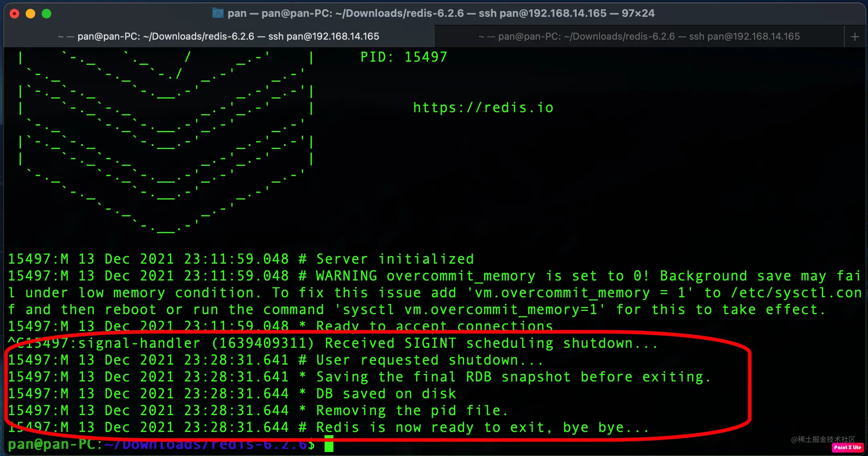Click the window title text in title bar

coord(441,13)
